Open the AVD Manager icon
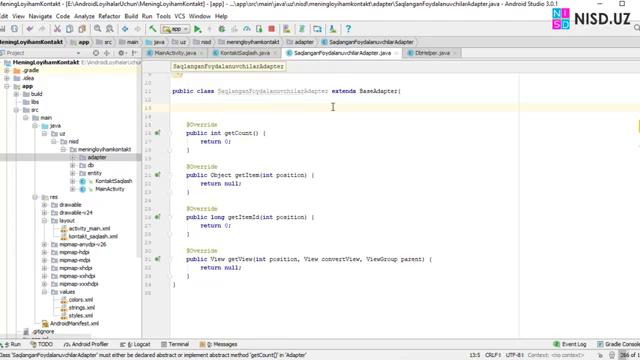The height and width of the screenshot is (360, 640). coord(287,29)
